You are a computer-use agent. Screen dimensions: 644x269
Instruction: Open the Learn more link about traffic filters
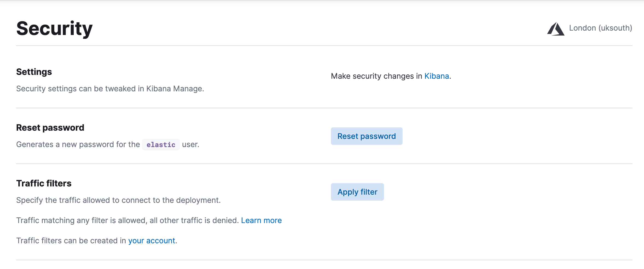[261, 220]
